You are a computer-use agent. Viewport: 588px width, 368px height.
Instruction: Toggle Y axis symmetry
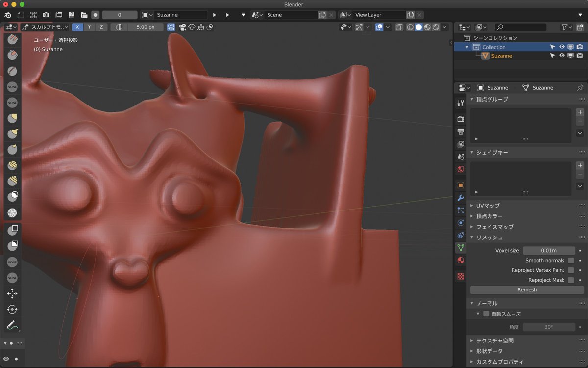pos(89,27)
